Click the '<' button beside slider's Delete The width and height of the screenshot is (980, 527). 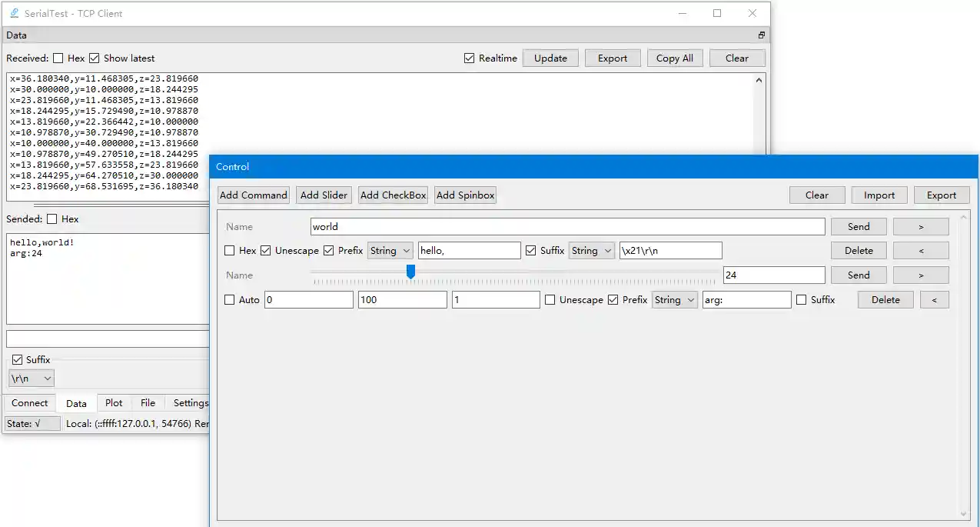[934, 300]
